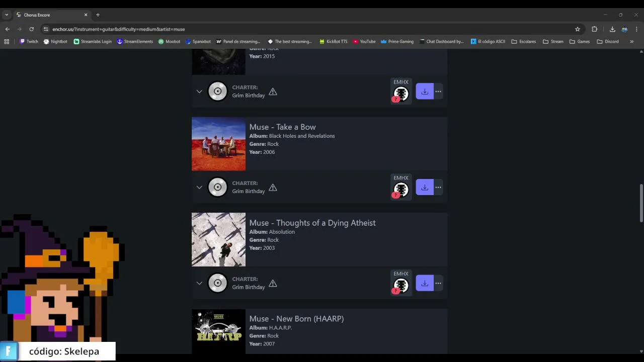Viewport: 644px width, 362px height.
Task: Open a new browser tab
Action: pos(98,15)
